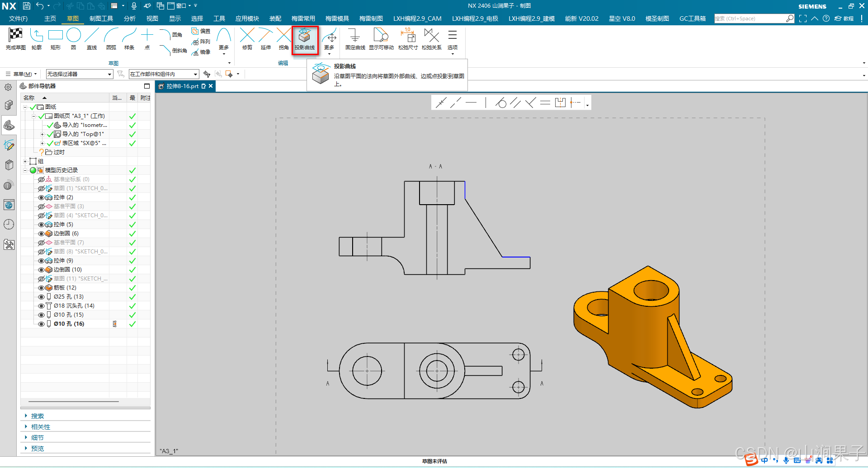Screen dimensions: 868x468
Task: Open the history clock sidebar icon
Action: [x=9, y=225]
